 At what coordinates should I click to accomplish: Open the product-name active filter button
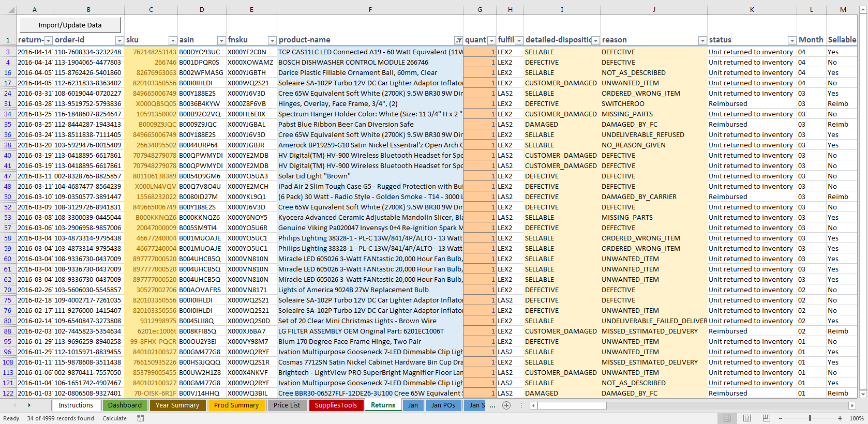458,40
